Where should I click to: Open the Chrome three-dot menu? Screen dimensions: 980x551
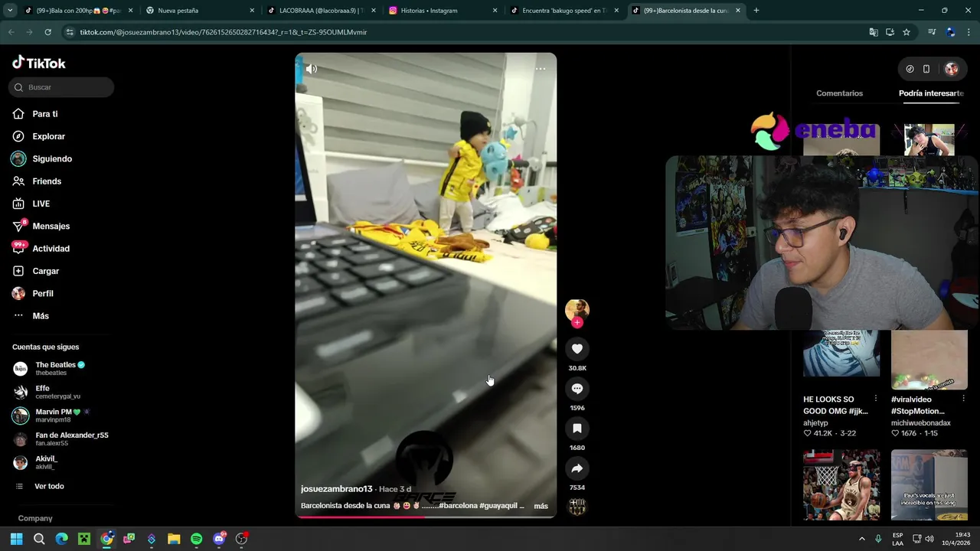[969, 32]
